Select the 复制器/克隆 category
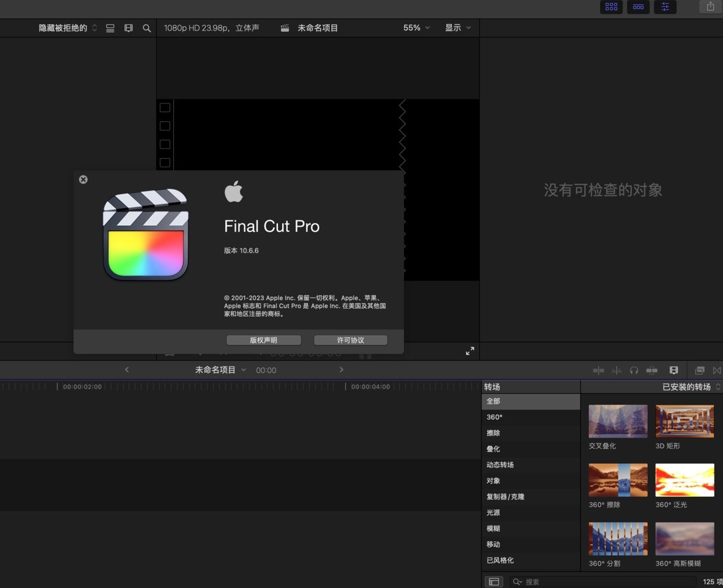Viewport: 723px width, 588px height. click(x=531, y=497)
